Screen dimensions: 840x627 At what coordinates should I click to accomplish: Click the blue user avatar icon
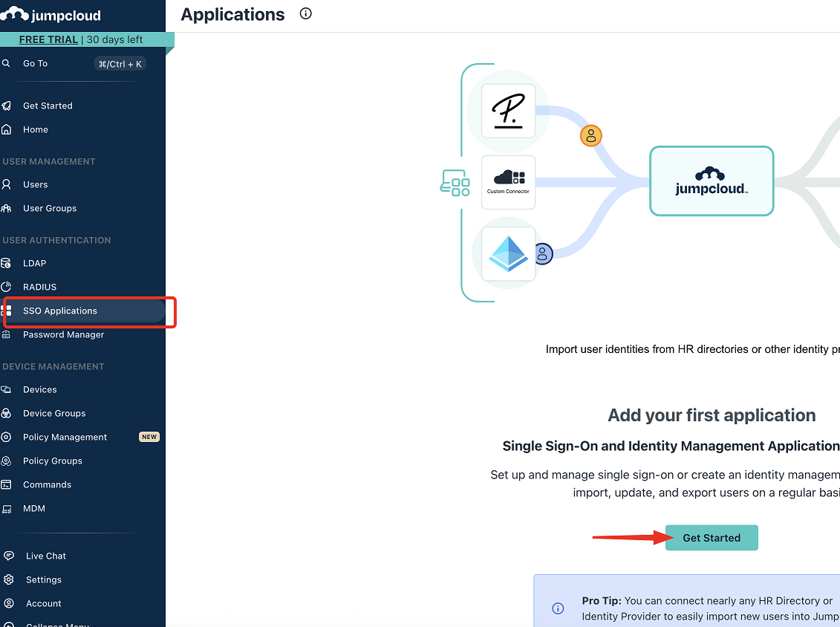(x=542, y=253)
